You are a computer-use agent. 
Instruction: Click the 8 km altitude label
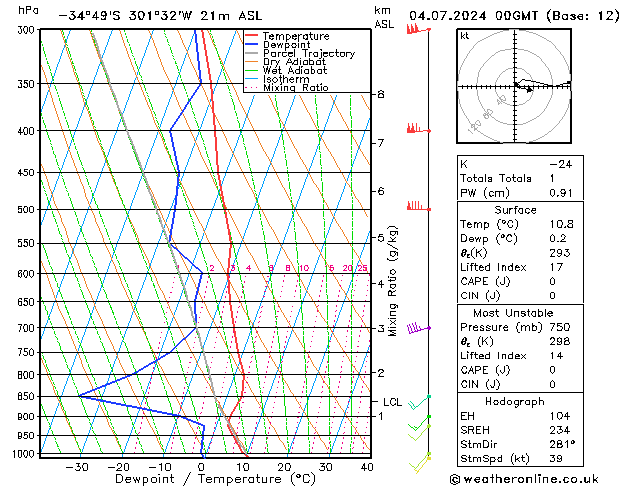(381, 94)
